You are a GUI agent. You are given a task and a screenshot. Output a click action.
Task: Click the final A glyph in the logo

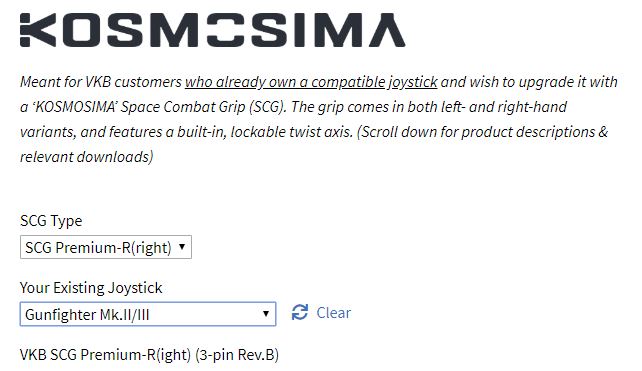[387, 30]
